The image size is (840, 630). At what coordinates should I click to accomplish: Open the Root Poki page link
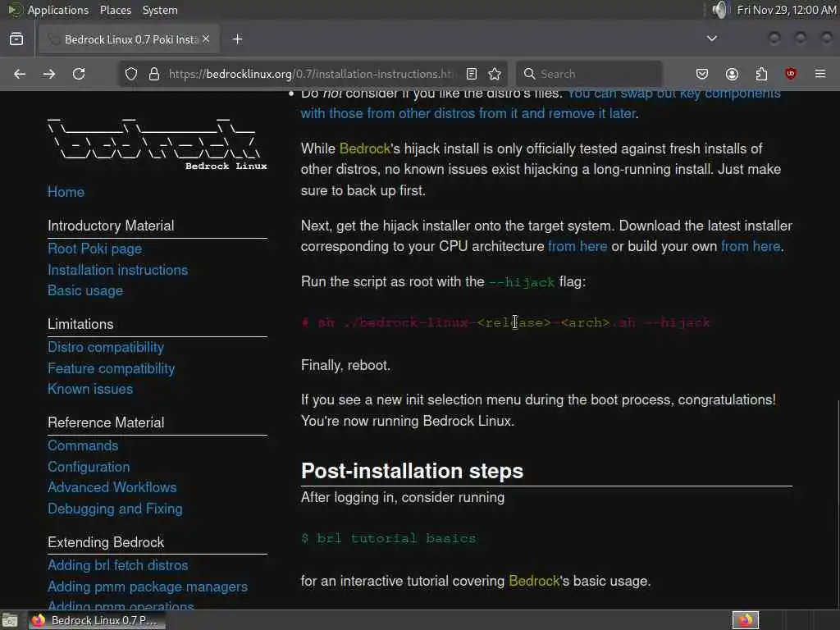[95, 249]
